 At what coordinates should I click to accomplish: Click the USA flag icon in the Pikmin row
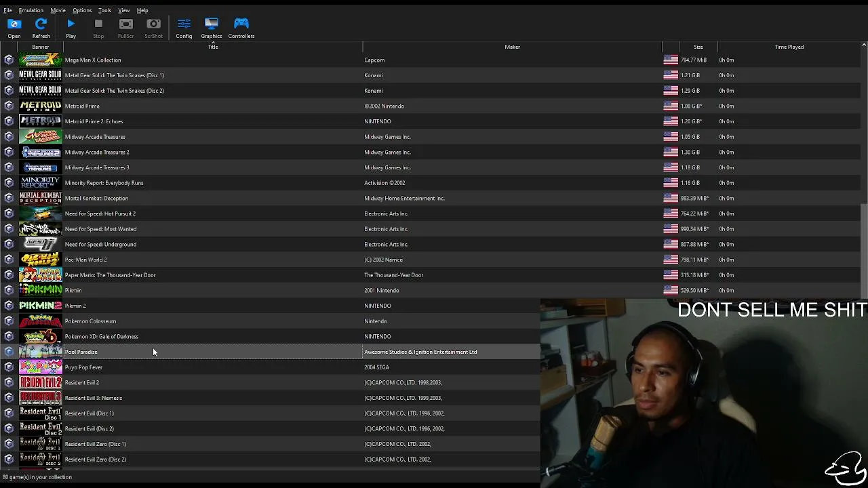[671, 290]
